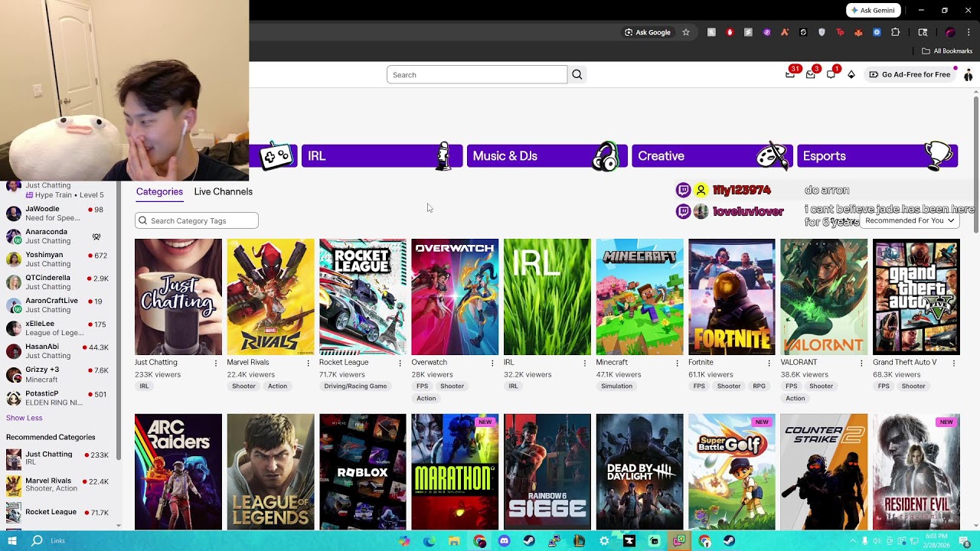Open options menu for Just Chatting card
Image resolution: width=980 pixels, height=551 pixels.
[215, 363]
